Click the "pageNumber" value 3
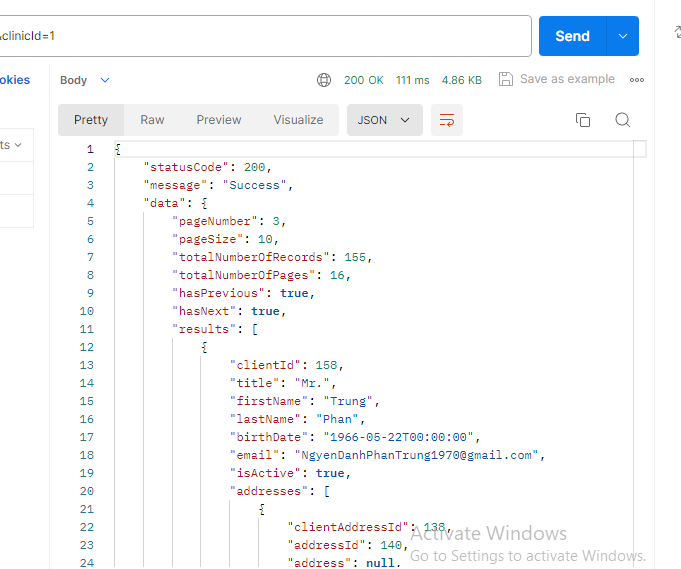 pyautogui.click(x=276, y=222)
